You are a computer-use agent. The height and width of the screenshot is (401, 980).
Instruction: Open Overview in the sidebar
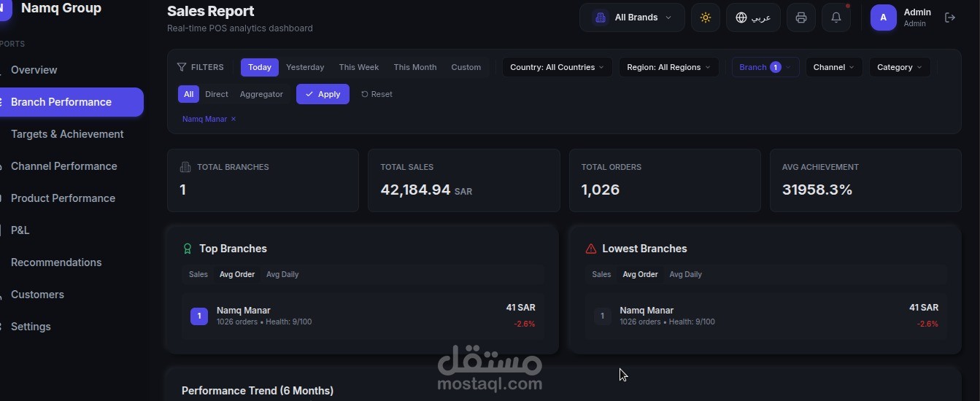[x=72, y=70]
